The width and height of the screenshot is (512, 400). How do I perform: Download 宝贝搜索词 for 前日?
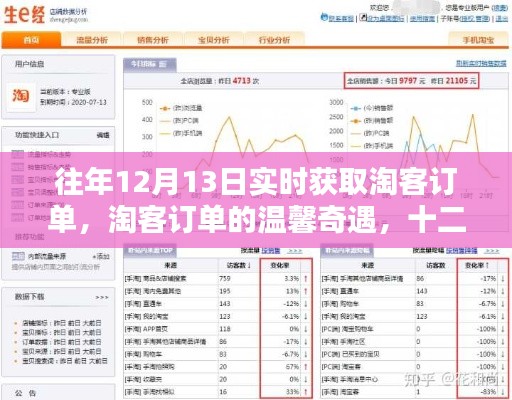tap(81, 361)
